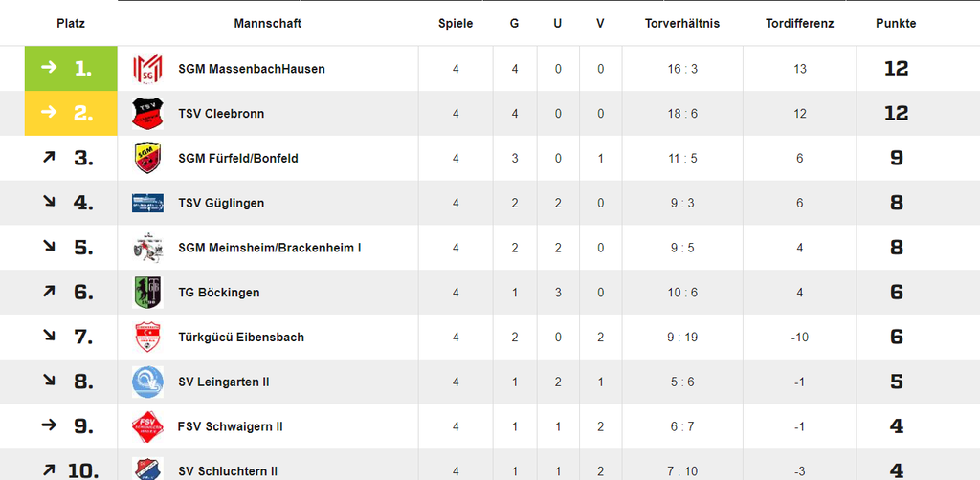
Task: Click the TSV Cleebronn club crest
Action: tap(147, 114)
